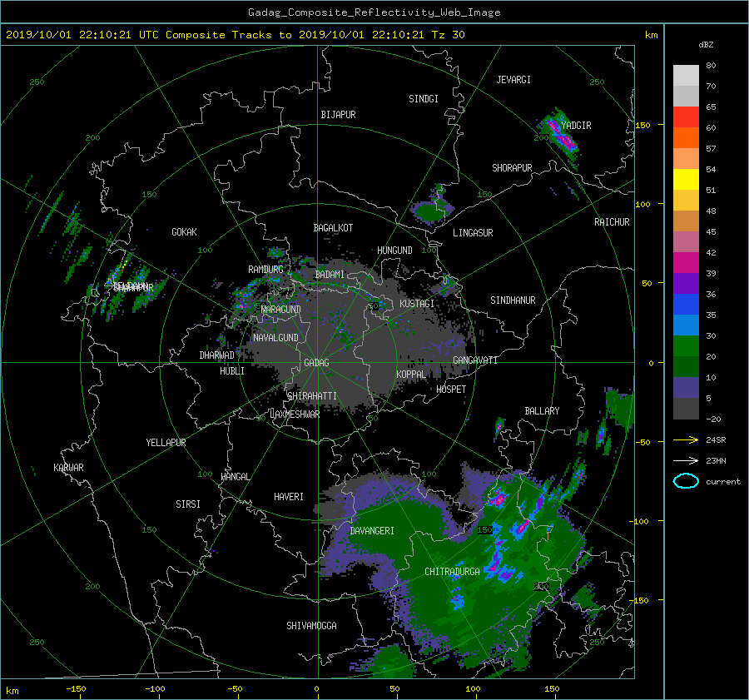749x700 pixels.
Task: Click the HUNGUND city label
Action: (x=394, y=251)
